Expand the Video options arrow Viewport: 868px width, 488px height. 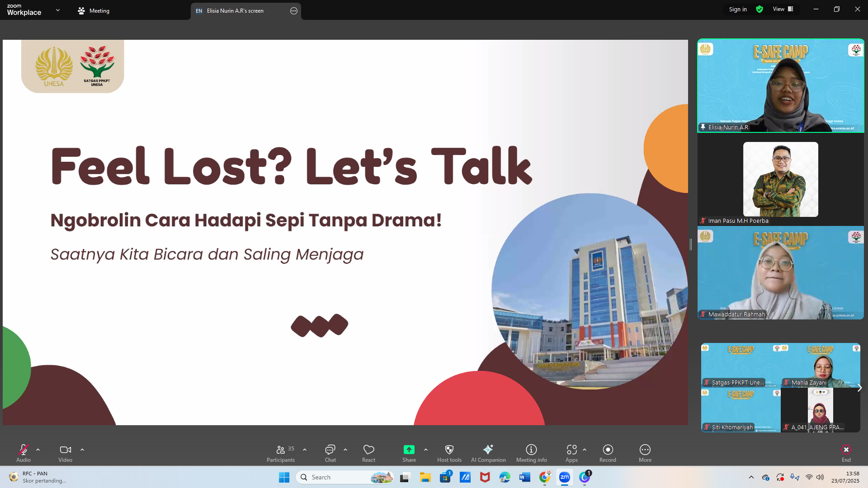[x=82, y=450]
